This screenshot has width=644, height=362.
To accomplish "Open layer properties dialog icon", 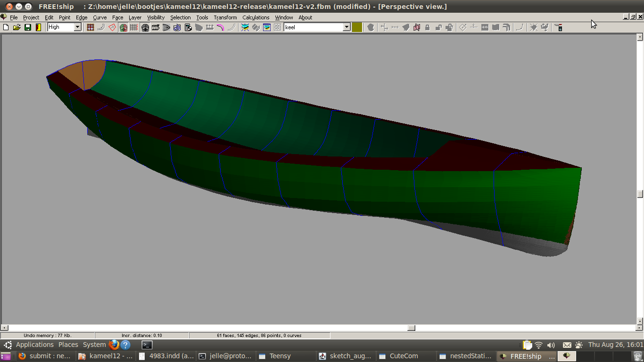I will click(x=267, y=27).
